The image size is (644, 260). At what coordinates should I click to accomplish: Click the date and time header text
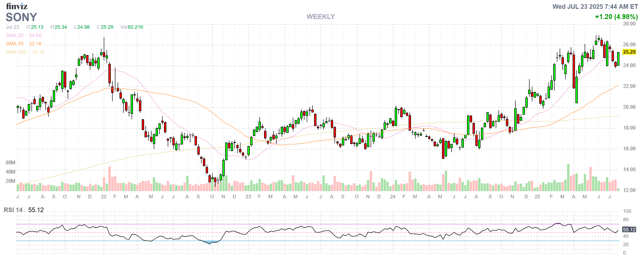(x=595, y=6)
